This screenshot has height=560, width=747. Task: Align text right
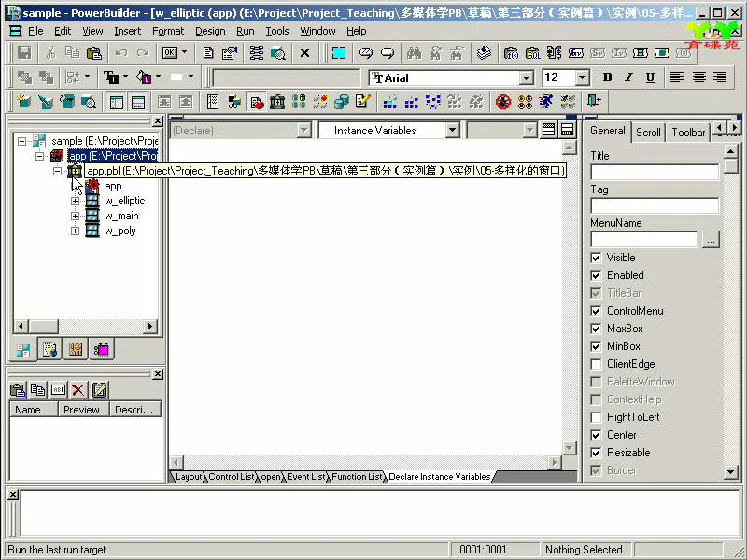click(720, 77)
